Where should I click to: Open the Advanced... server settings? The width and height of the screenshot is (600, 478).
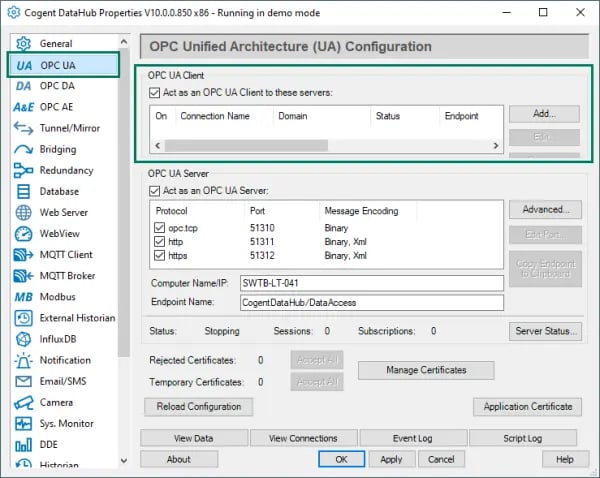(546, 209)
